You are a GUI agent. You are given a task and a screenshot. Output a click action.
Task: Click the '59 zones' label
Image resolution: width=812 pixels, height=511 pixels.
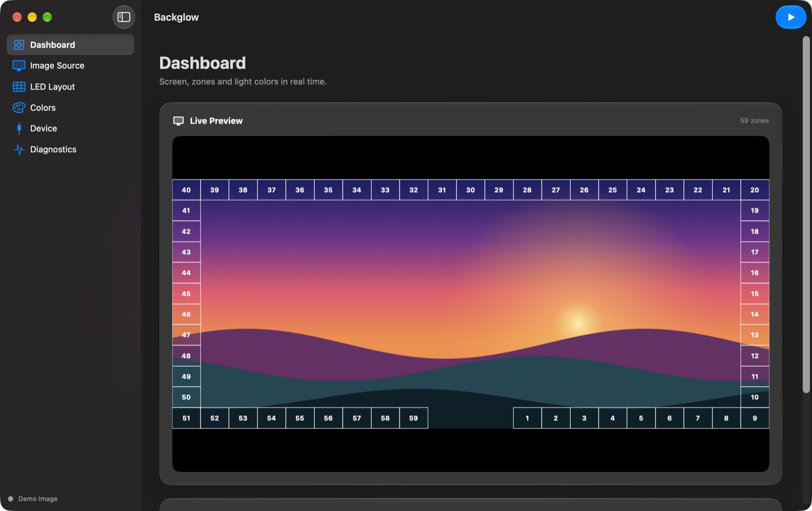coord(754,121)
